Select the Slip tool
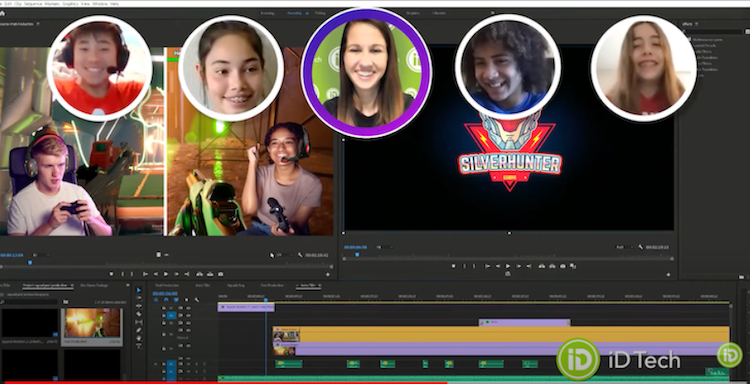This screenshot has width=750, height=384. pos(139,322)
